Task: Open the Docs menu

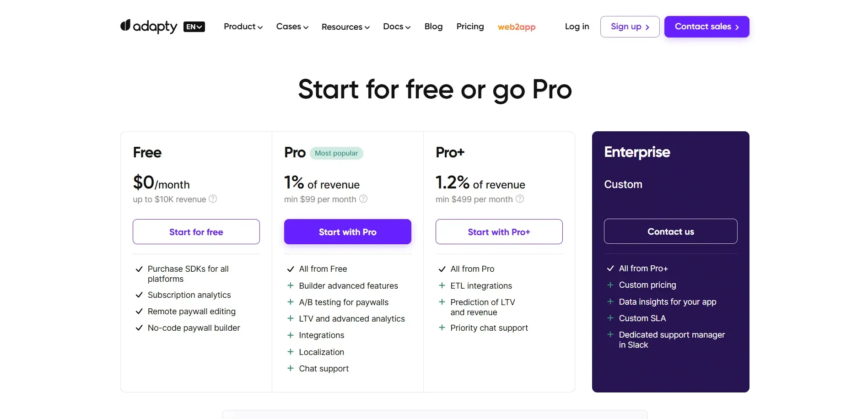Action: click(396, 27)
